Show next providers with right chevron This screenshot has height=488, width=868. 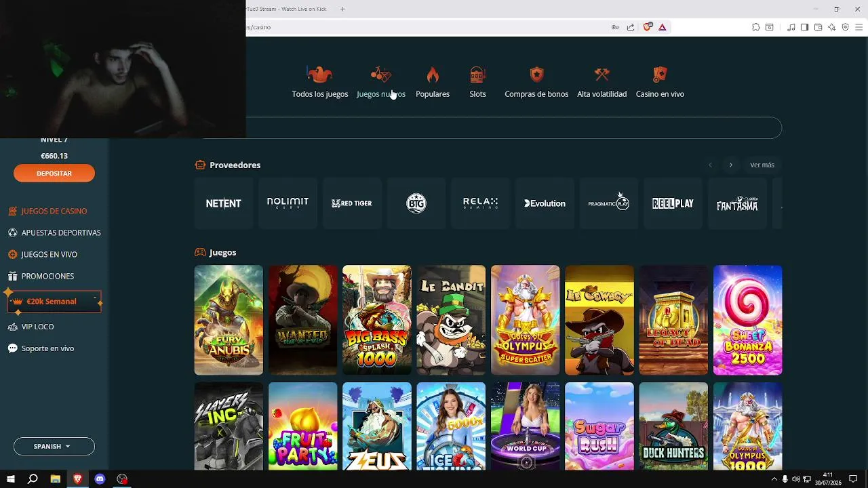coord(731,165)
